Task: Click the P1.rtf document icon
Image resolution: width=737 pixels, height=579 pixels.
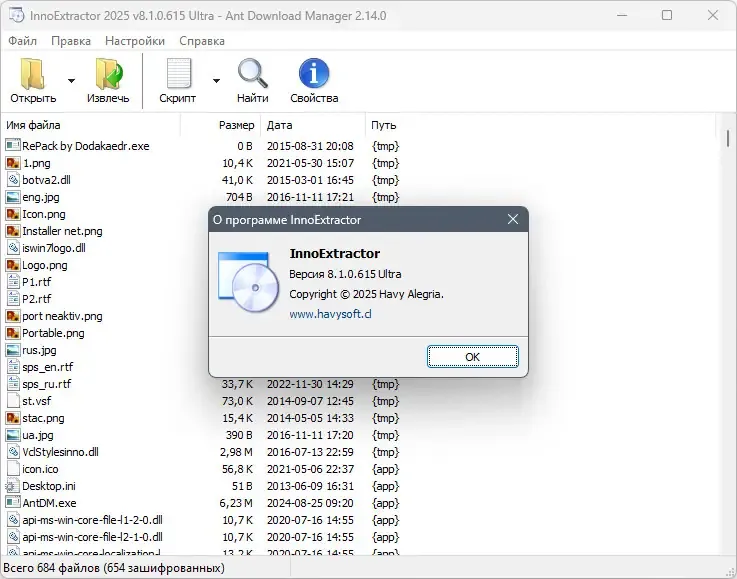Action: (13, 282)
